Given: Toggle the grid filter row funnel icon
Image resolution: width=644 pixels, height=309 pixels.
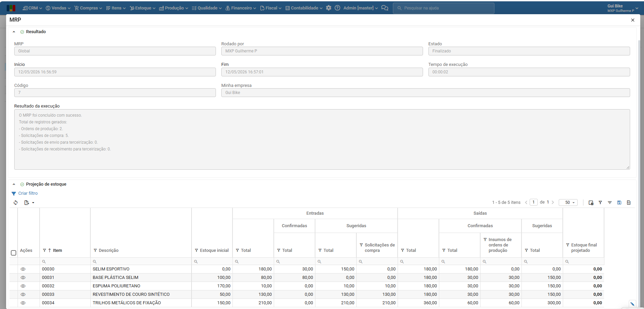Looking at the screenshot, I should coord(600,203).
